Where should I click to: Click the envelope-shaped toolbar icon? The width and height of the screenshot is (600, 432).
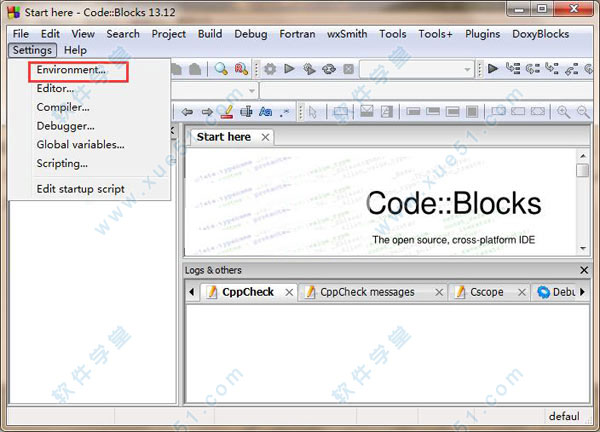coord(367,111)
